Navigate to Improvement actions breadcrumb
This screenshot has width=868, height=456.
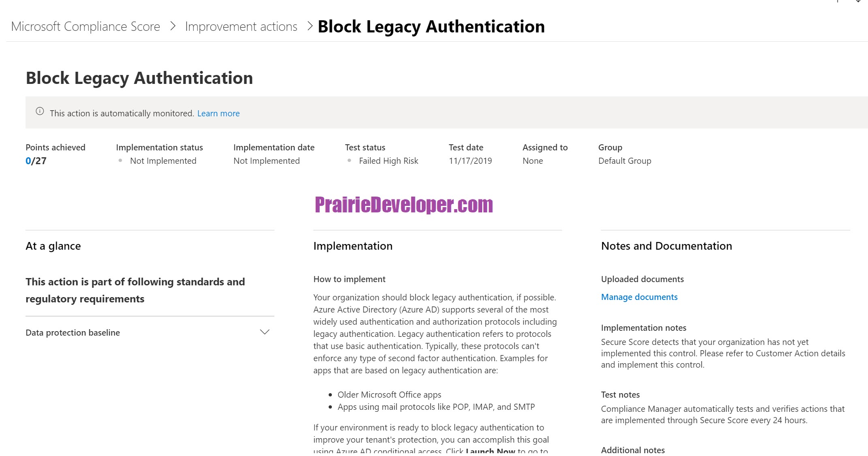pyautogui.click(x=241, y=26)
